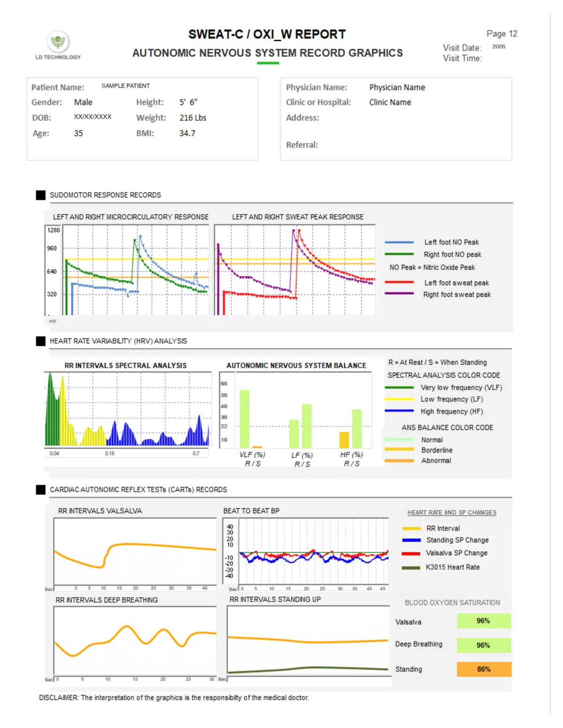Click the Spectral Analysis Color Code heading
The image size is (563, 728).
(444, 375)
